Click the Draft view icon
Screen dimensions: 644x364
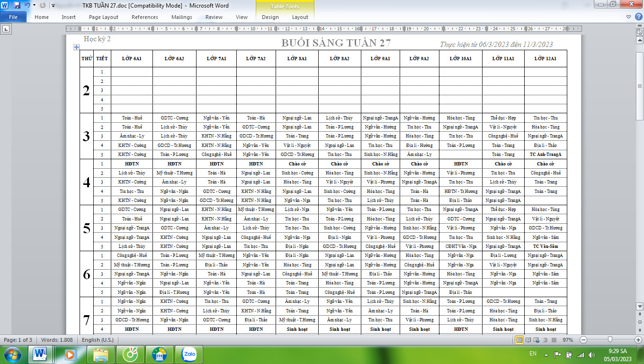[553, 340]
